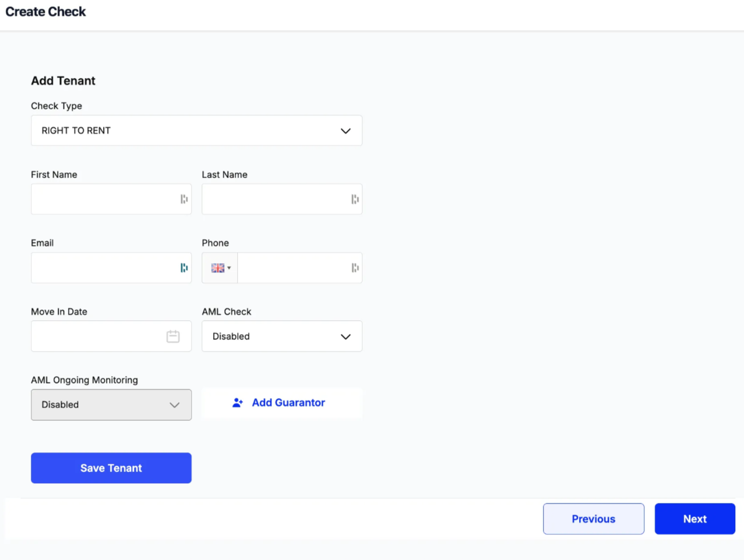
Task: Click the person-plus icon beside Add Guarantor
Action: point(238,403)
